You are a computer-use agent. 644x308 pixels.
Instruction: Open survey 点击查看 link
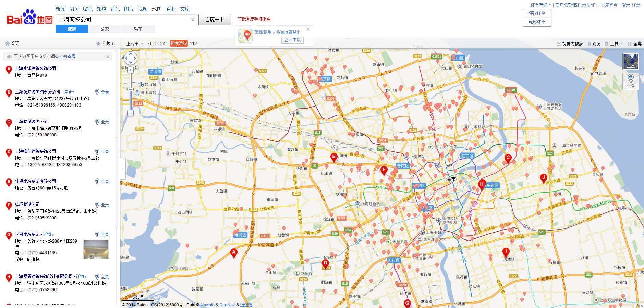coord(68,57)
